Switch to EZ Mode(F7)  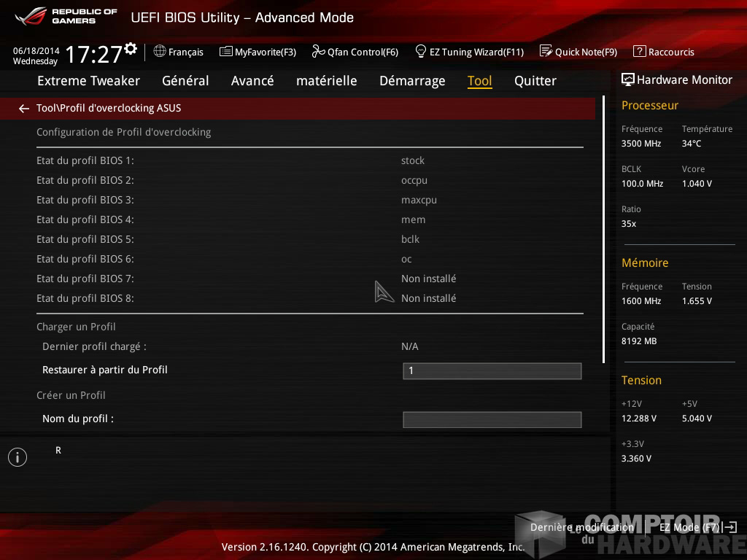click(698, 527)
